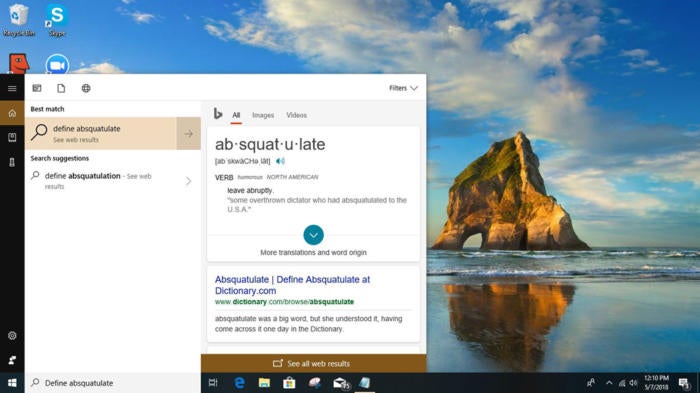Filter search results by Documents icon
The height and width of the screenshot is (393, 700).
61,88
